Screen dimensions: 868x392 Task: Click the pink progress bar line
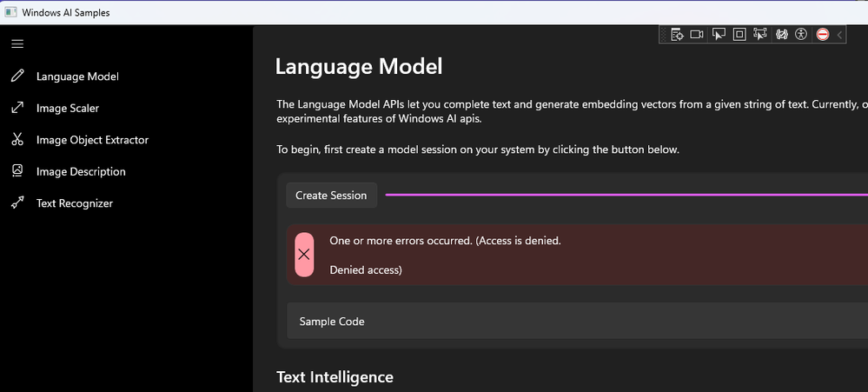point(626,195)
